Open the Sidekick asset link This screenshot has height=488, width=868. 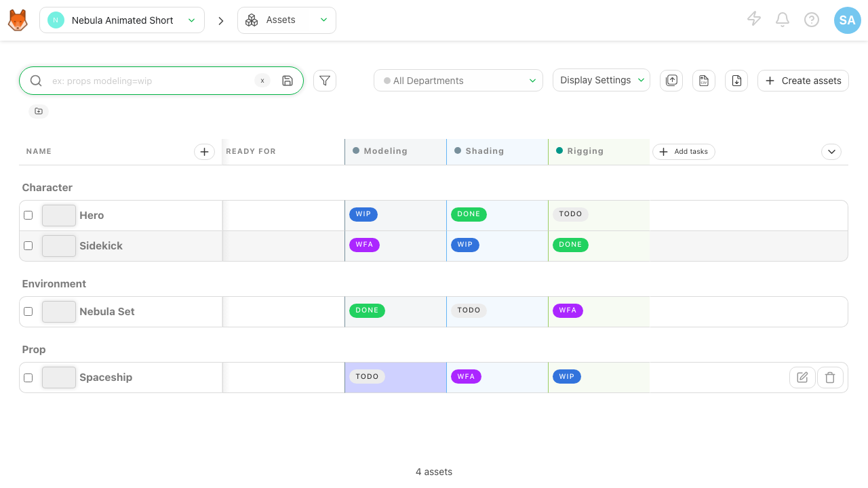pyautogui.click(x=101, y=246)
